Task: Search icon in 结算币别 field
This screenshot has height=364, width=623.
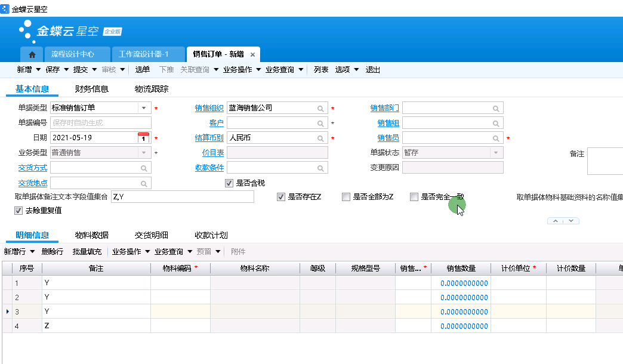Action: tap(320, 138)
